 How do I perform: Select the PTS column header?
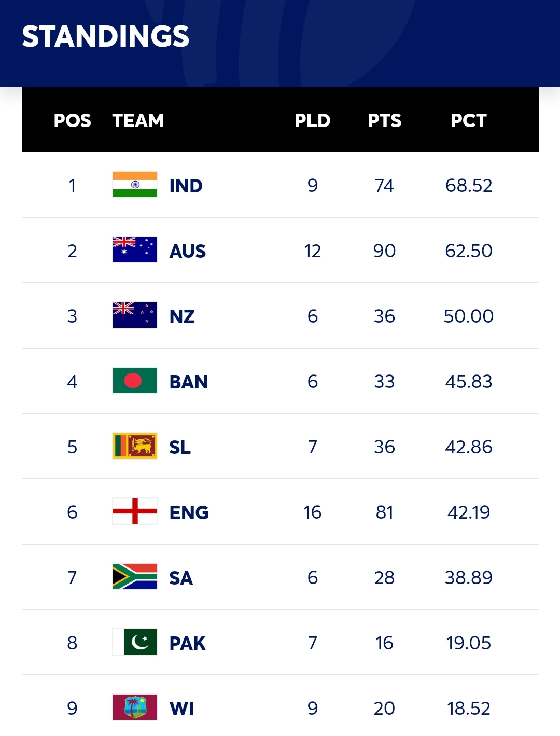click(x=385, y=120)
